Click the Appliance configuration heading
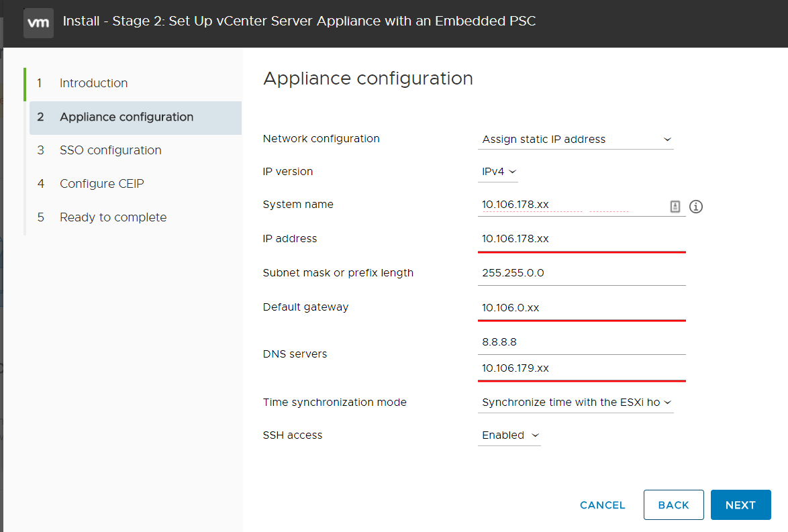The height and width of the screenshot is (532, 788). (x=368, y=79)
